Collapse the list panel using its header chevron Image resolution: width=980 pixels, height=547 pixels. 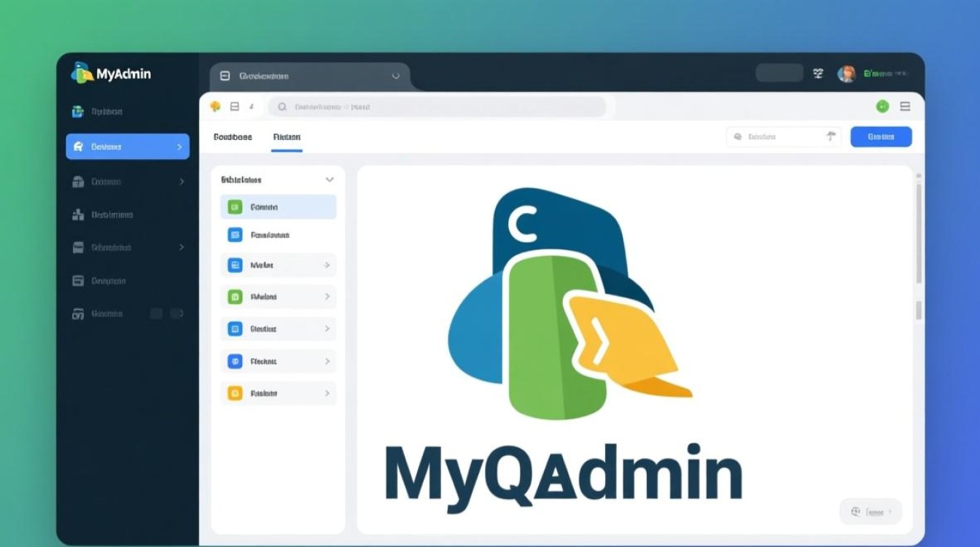(329, 179)
